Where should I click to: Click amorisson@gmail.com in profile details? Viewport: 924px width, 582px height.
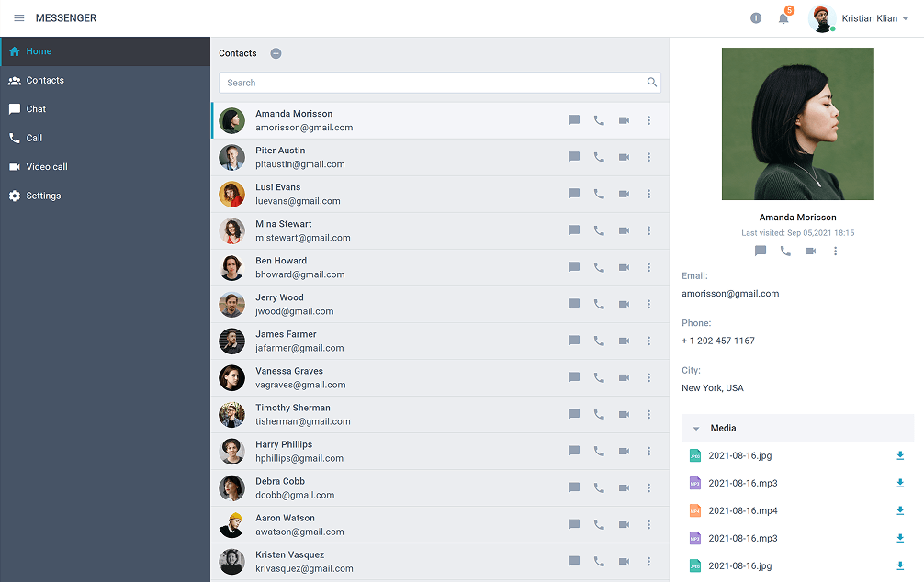click(730, 294)
